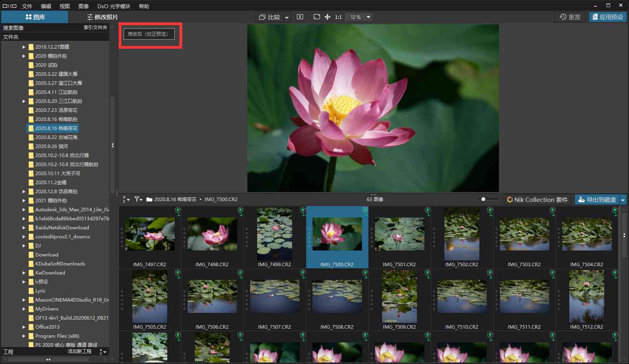This screenshot has height=364, width=629.
Task: Click the 比较 compare button
Action: 270,17
